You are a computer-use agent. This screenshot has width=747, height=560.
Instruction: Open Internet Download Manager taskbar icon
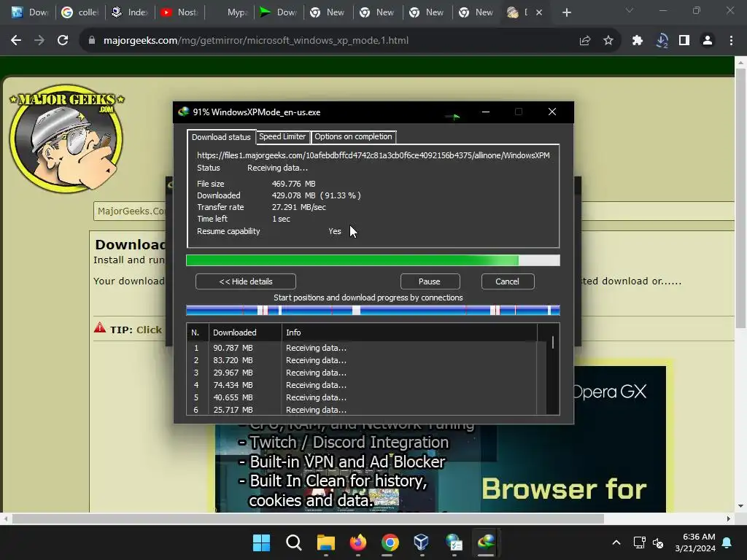point(486,542)
